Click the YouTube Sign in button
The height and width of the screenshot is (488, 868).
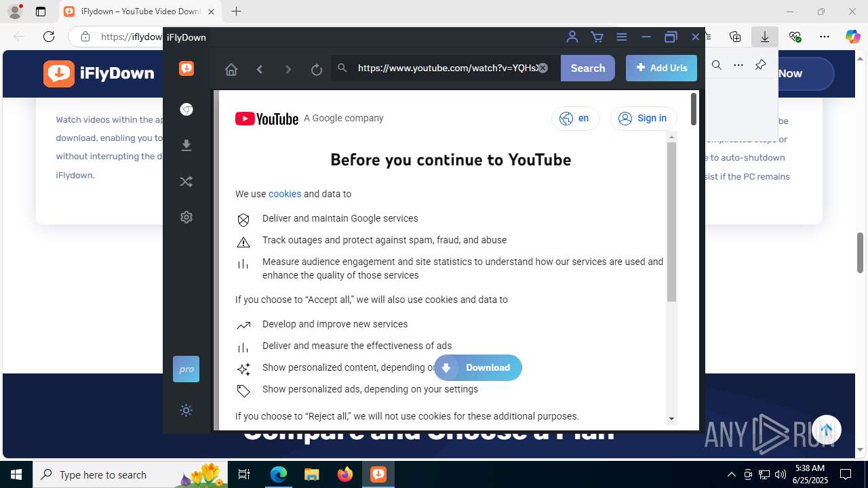pos(644,118)
